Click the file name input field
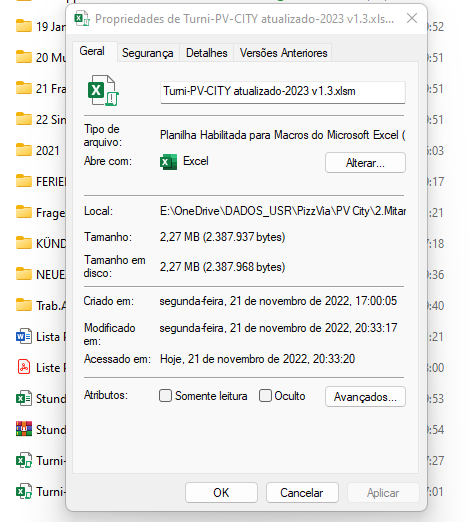469x522 pixels. [x=283, y=92]
